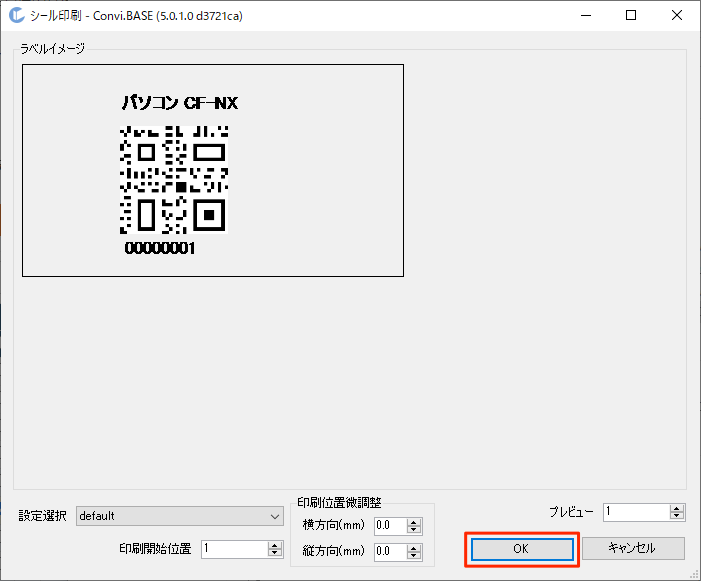
Task: Click the ラベルイメージ group label
Action: coord(52,48)
